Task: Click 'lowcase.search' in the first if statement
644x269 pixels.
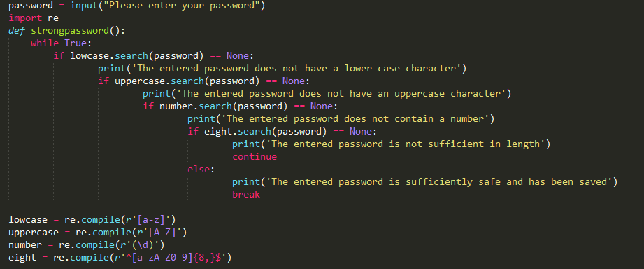Action: (x=109, y=56)
